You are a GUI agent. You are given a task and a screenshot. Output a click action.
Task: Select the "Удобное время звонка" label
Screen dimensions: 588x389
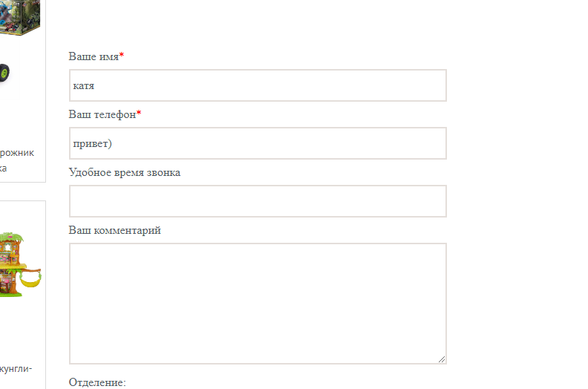click(124, 172)
